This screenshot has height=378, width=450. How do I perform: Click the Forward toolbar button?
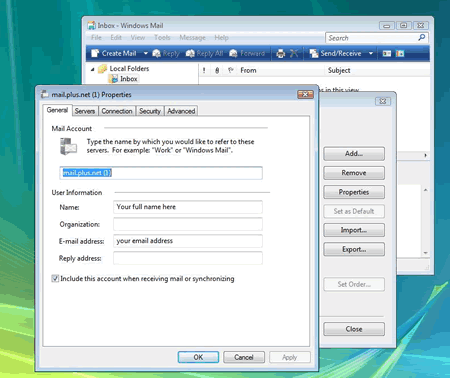coord(247,53)
